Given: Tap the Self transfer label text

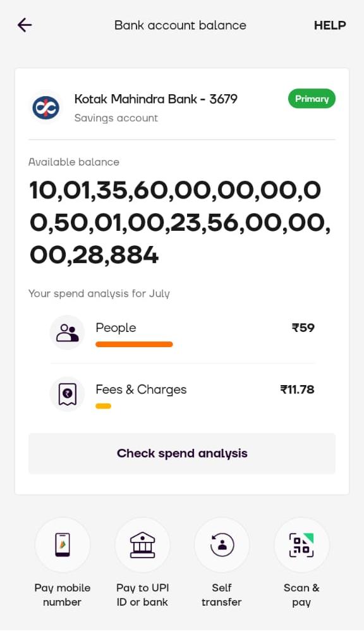Looking at the screenshot, I should [222, 595].
